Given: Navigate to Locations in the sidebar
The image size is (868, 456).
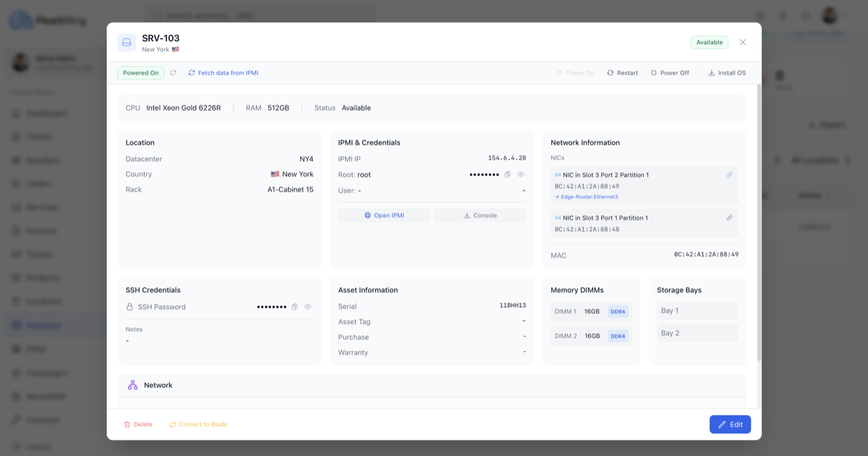Looking at the screenshot, I should point(41,301).
